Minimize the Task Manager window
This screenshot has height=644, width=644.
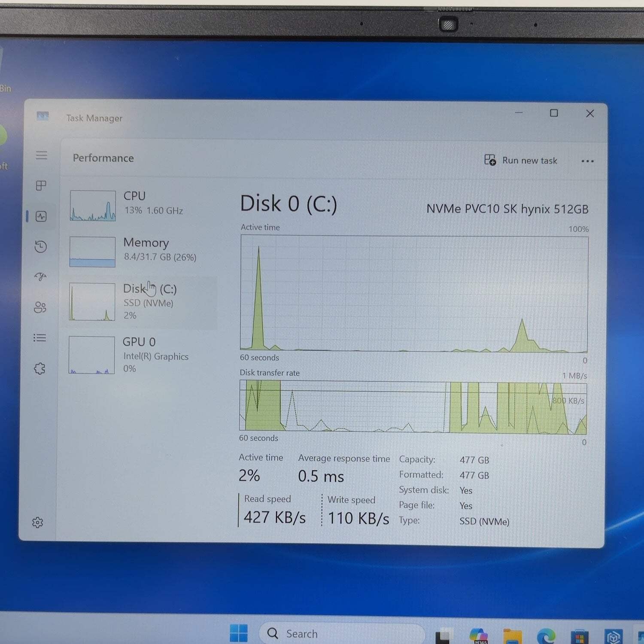(519, 112)
